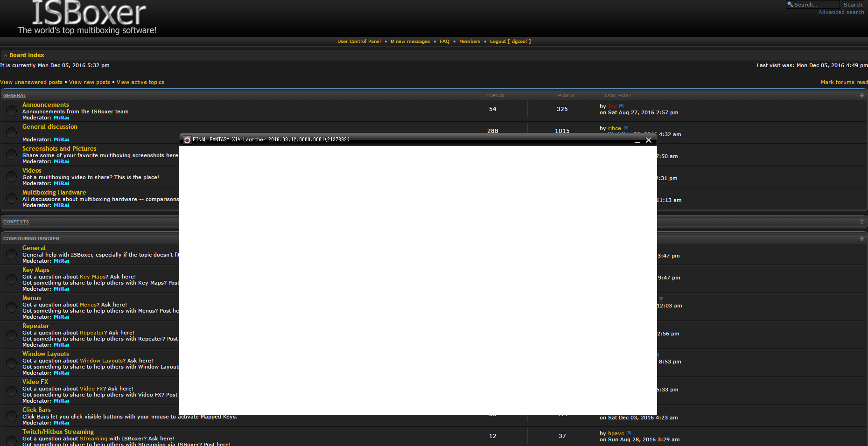Viewport: 868px width, 446px height.
Task: Collapse the CONTESTS category section
Action: pos(862,222)
